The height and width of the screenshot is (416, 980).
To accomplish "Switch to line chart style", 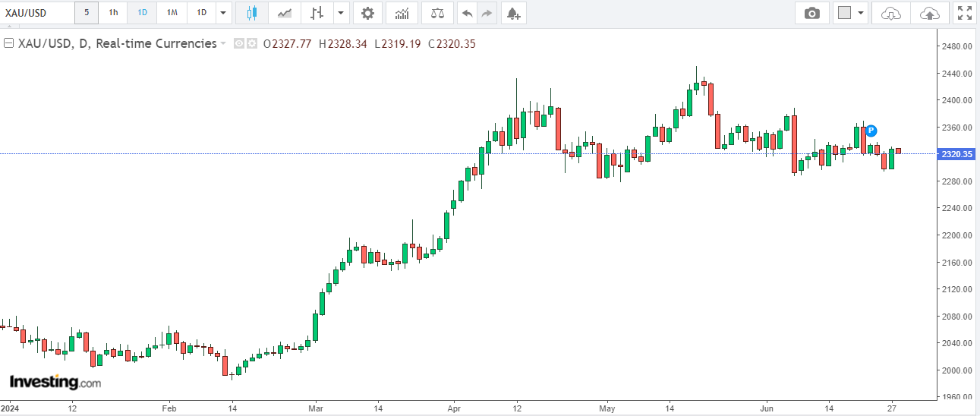I will coord(285,13).
